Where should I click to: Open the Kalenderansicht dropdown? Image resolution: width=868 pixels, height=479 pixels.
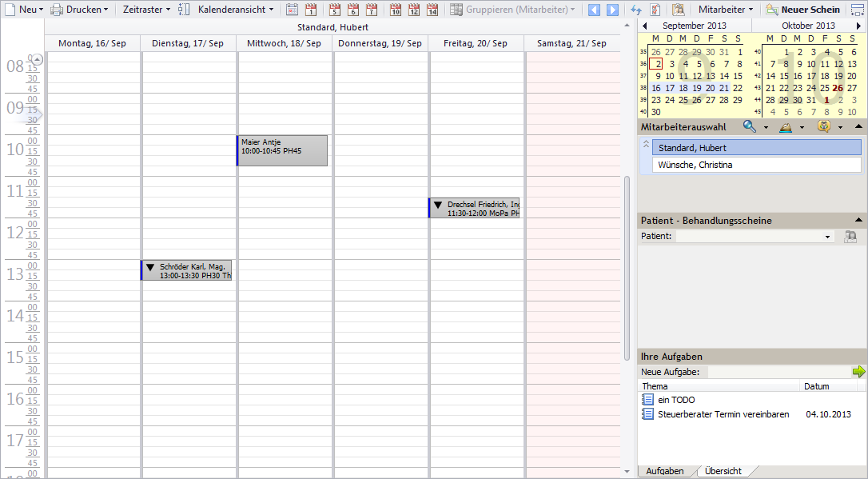pyautogui.click(x=235, y=10)
